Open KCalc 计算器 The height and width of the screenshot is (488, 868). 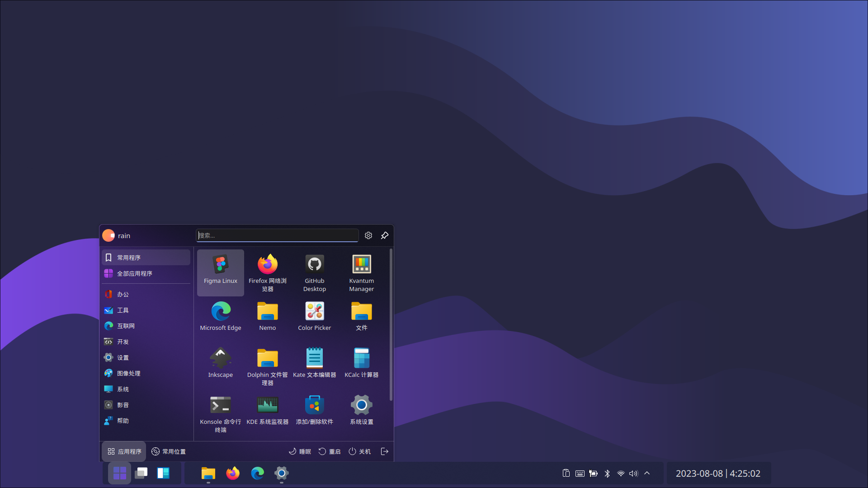362,366
